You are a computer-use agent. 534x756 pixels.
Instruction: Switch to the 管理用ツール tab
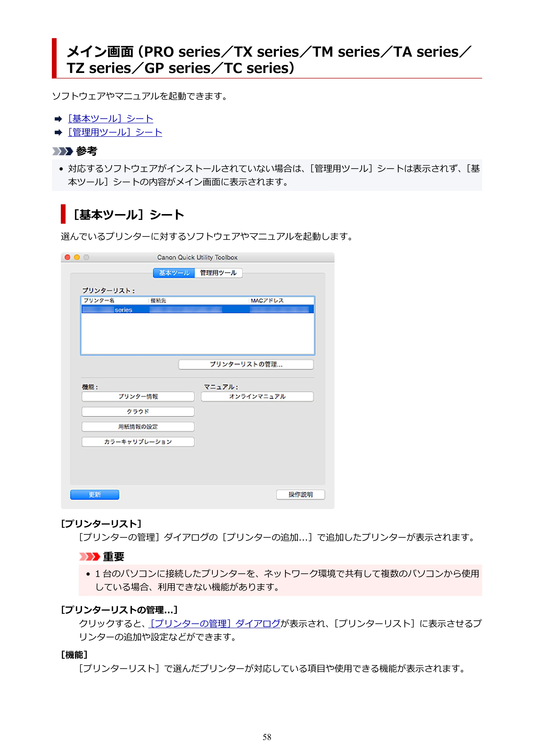tap(218, 273)
